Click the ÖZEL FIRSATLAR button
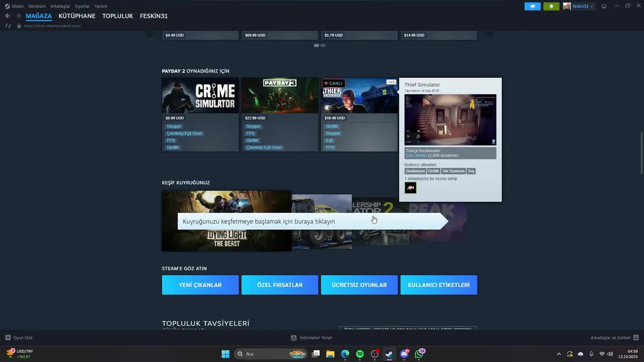This screenshot has height=362, width=644. [x=280, y=285]
